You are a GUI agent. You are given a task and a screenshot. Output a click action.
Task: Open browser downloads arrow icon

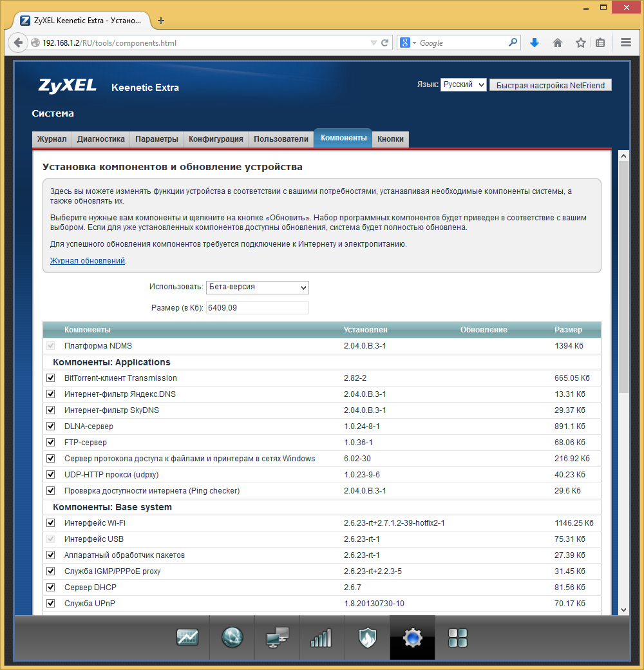[x=535, y=43]
